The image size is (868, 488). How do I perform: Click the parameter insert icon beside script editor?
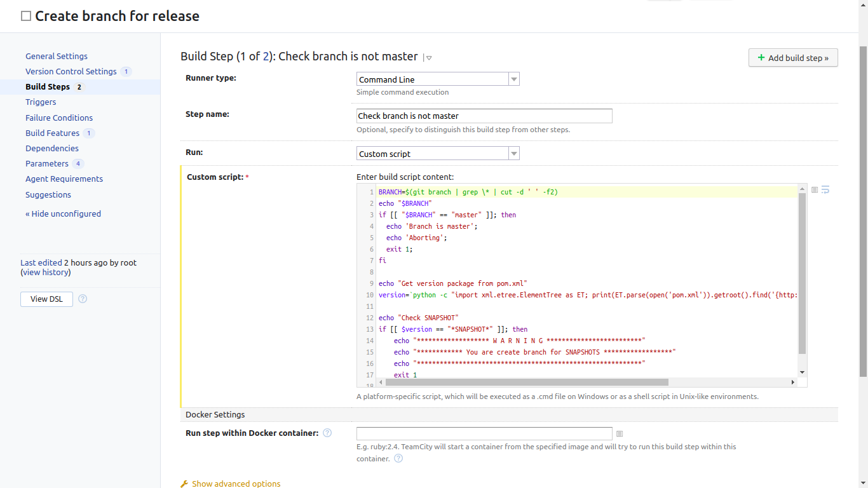tap(815, 190)
